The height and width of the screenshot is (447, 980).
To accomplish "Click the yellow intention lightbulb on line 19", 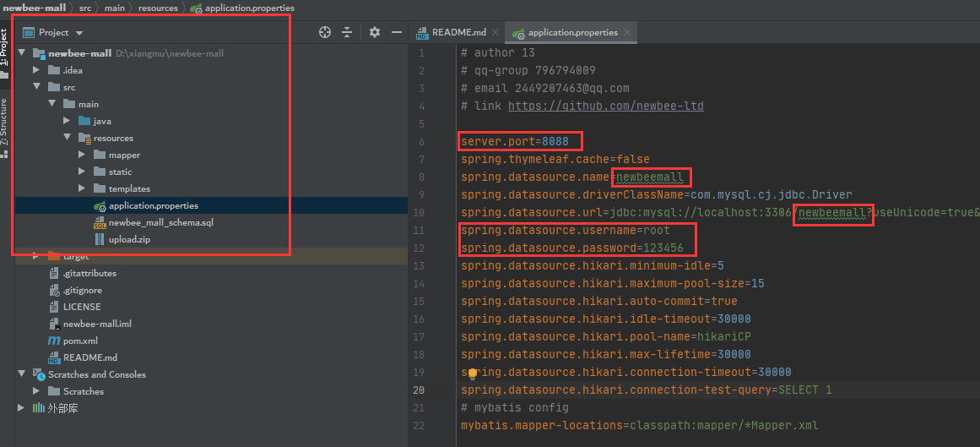I will click(474, 373).
